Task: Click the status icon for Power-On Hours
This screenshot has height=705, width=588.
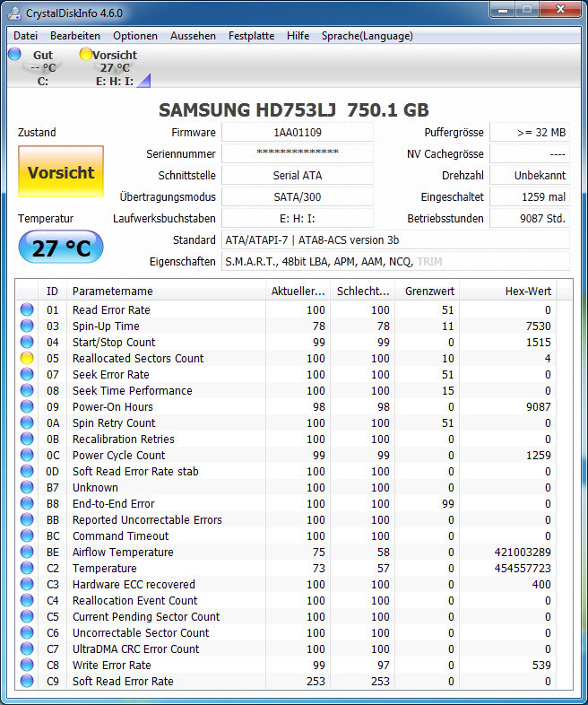Action: (x=27, y=406)
